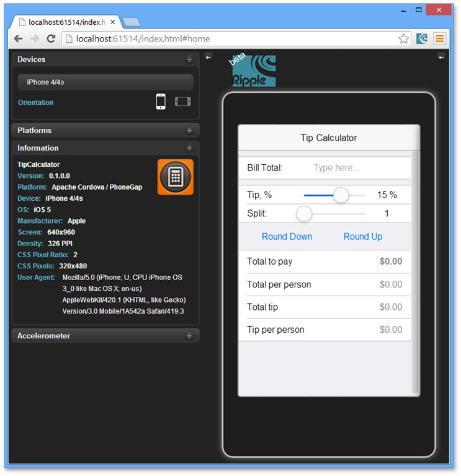461x476 pixels.
Task: Click the Apache Cordova / PhoneGap platform text
Action: point(97,187)
